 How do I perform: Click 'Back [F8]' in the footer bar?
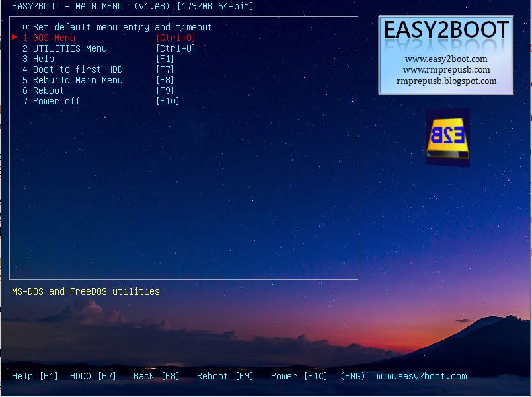[x=157, y=376]
